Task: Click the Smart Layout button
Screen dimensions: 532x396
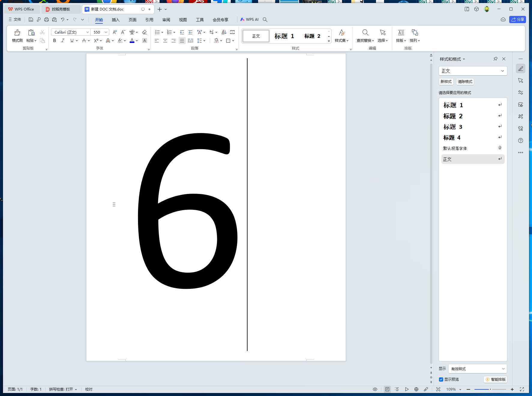Action: point(495,379)
